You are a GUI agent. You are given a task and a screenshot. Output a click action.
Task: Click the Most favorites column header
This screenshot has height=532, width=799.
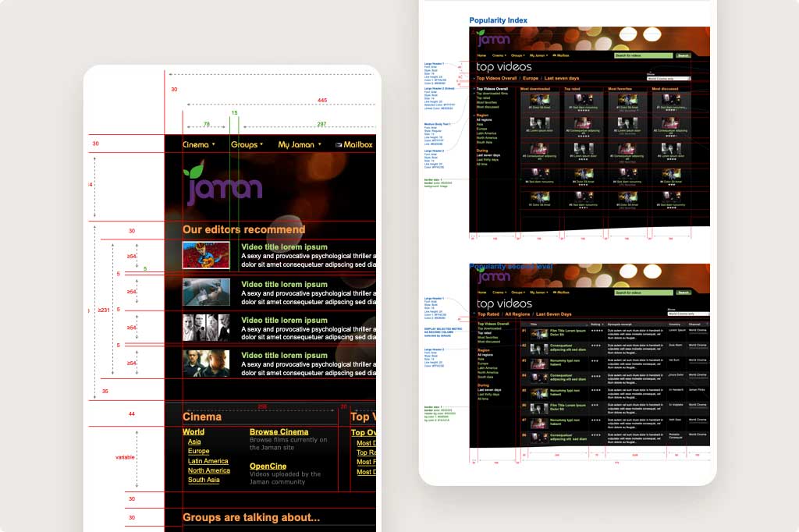pos(620,89)
